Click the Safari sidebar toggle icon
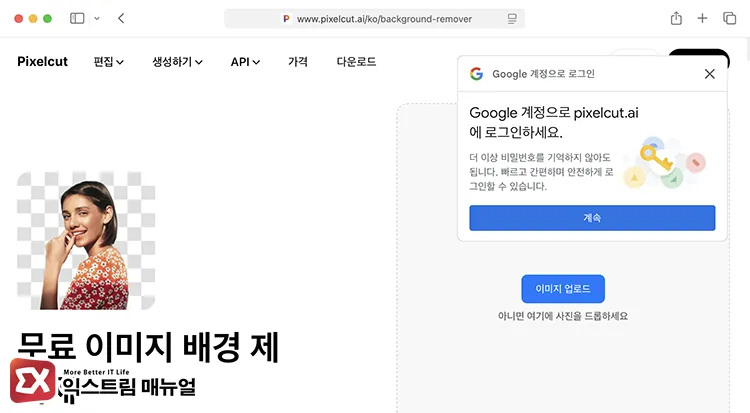 coord(77,18)
